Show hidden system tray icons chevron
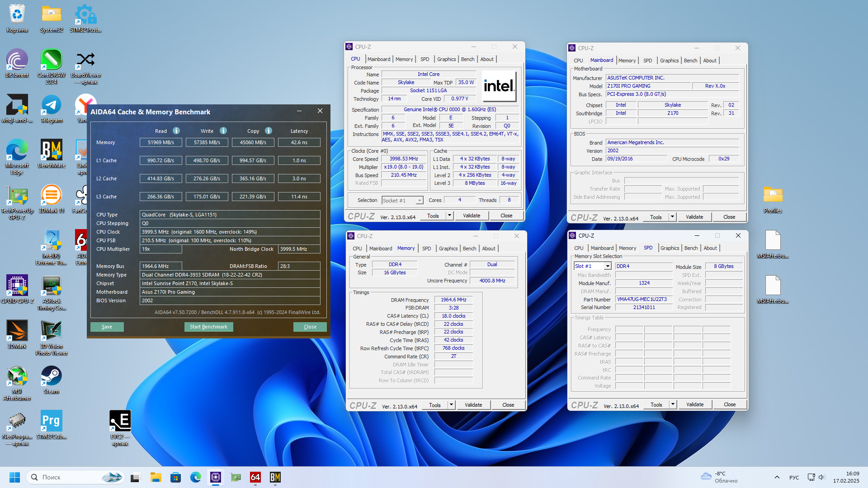 pyautogui.click(x=777, y=477)
